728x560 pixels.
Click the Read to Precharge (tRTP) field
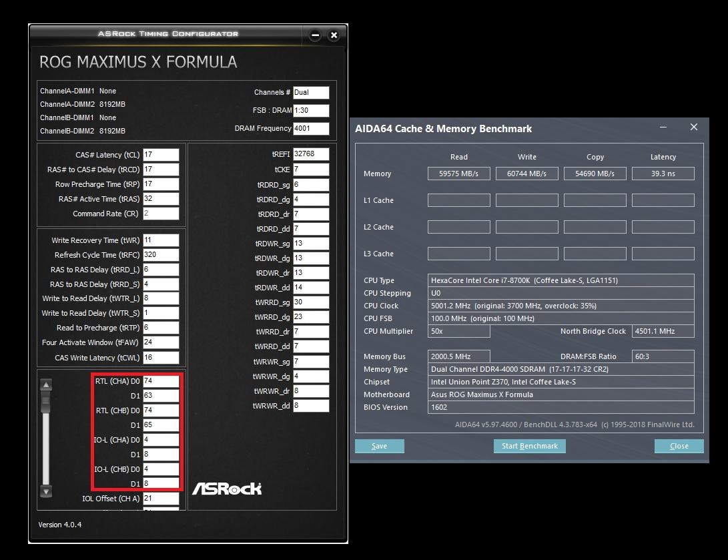(161, 328)
